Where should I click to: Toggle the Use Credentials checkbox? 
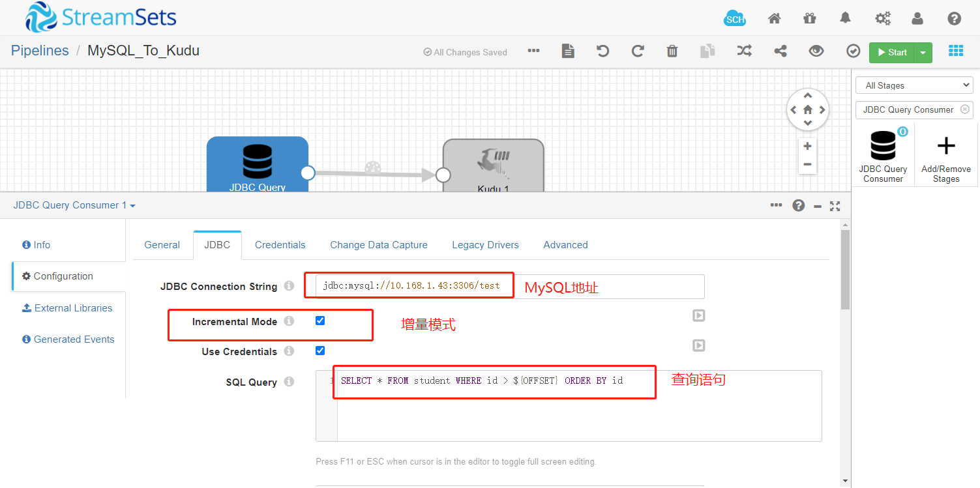(x=320, y=351)
